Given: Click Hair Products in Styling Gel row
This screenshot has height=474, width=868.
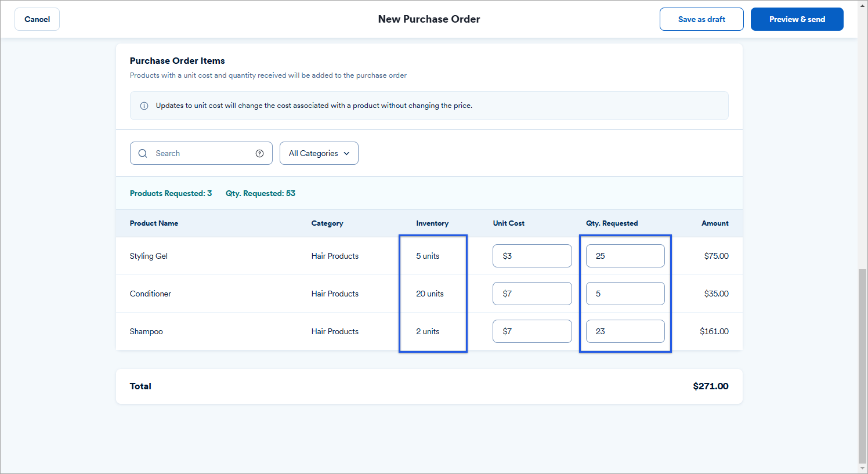Looking at the screenshot, I should [335, 256].
